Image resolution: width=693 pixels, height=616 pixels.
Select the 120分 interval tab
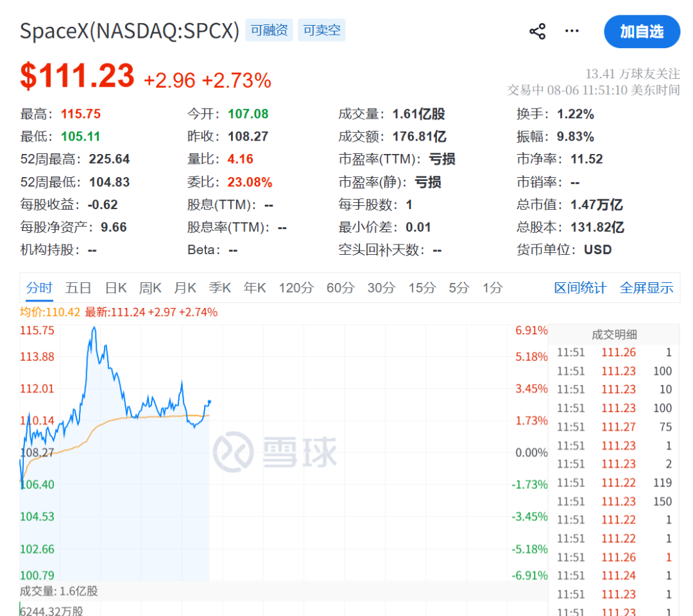click(x=296, y=287)
